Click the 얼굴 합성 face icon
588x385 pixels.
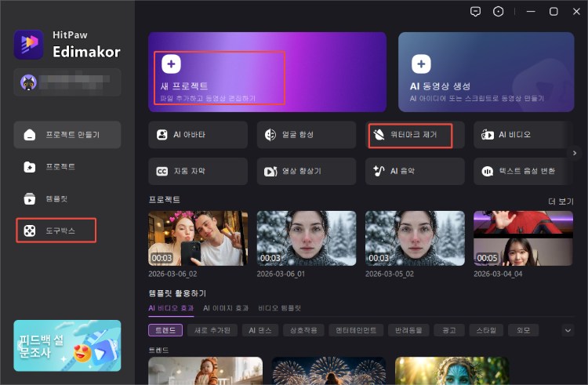pyautogui.click(x=270, y=135)
